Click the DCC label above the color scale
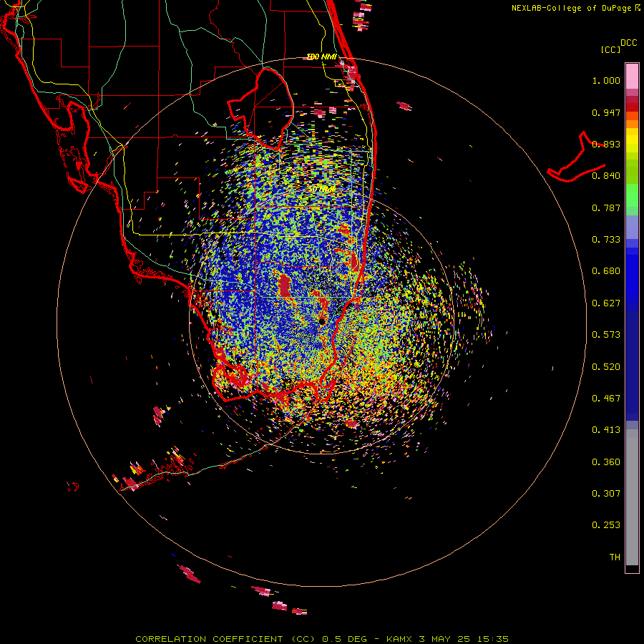The width and height of the screenshot is (644, 644). 629,43
